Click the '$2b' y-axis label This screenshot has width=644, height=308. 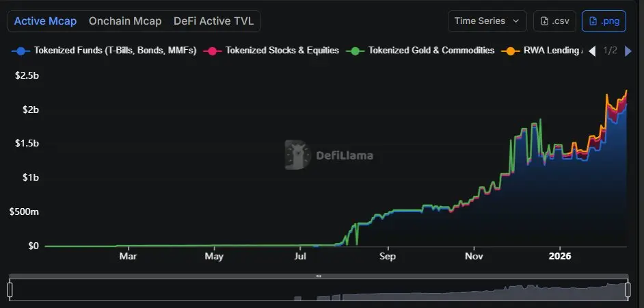[x=30, y=110]
